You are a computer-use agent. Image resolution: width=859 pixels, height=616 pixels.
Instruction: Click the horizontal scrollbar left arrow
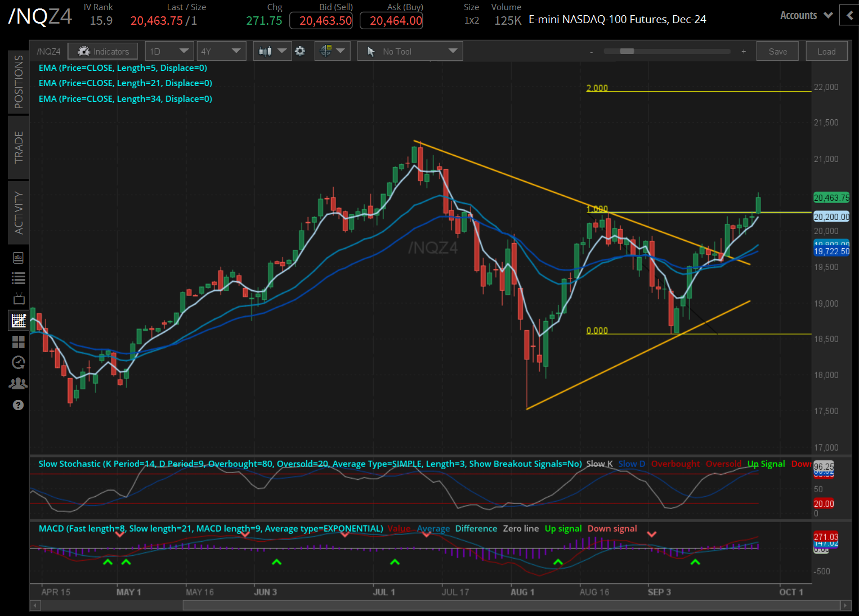click(35, 605)
